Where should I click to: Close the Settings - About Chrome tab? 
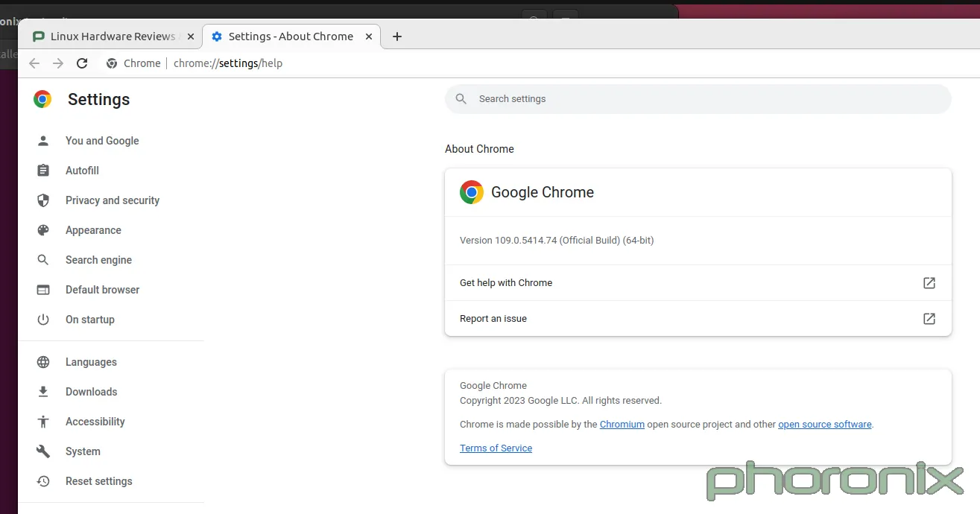pos(368,37)
